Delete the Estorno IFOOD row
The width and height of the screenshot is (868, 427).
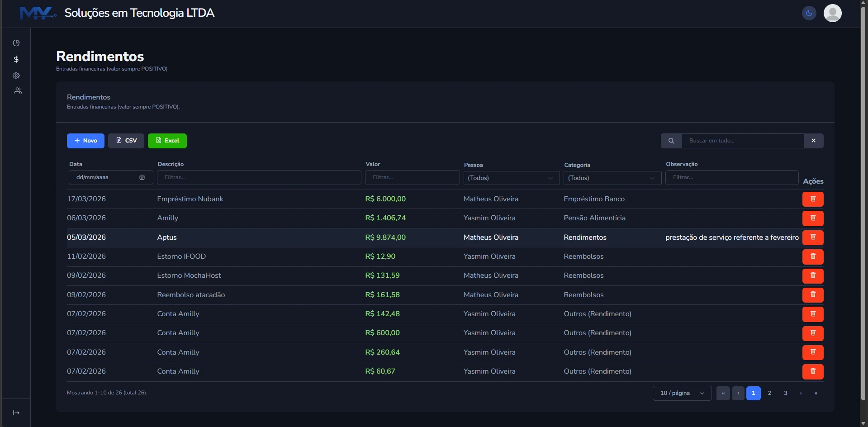click(813, 256)
